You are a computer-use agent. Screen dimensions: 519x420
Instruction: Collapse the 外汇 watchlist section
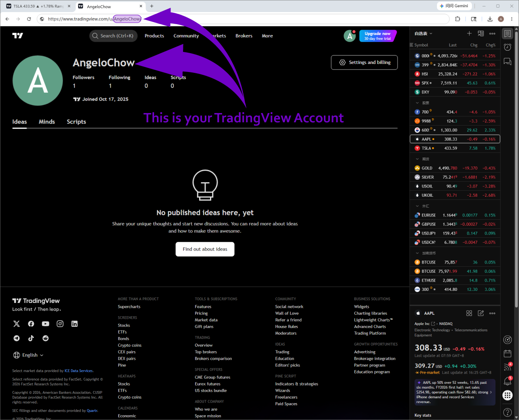point(417,206)
